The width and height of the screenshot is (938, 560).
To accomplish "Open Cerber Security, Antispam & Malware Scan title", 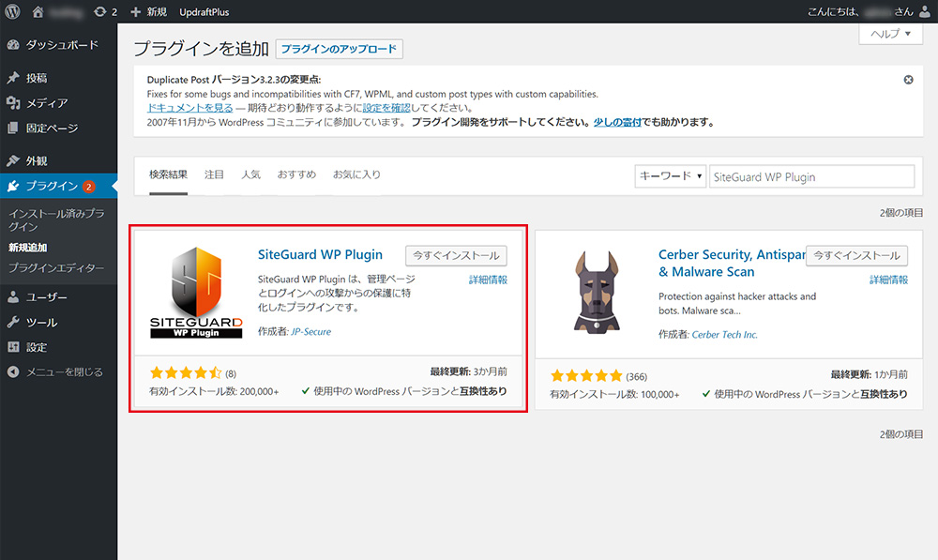I will click(x=733, y=264).
